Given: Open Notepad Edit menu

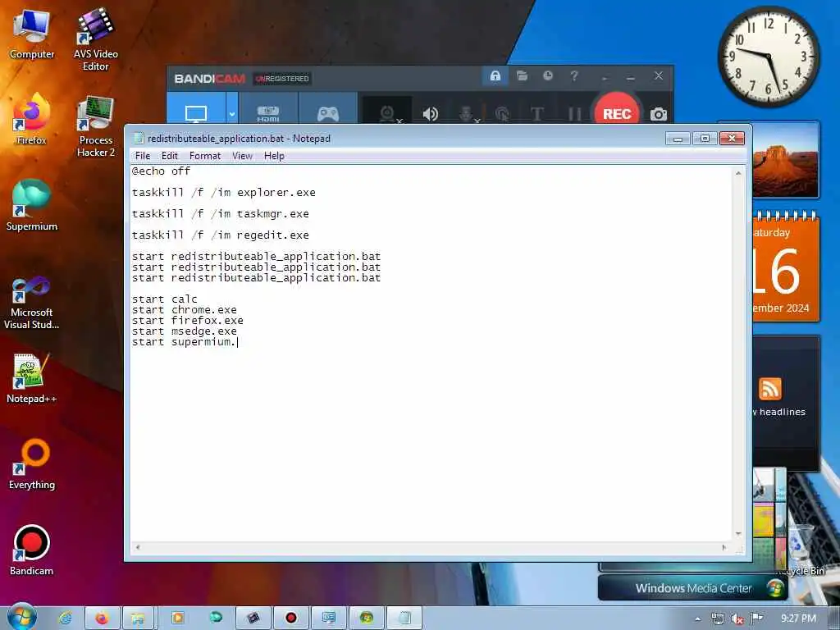Looking at the screenshot, I should pyautogui.click(x=169, y=156).
